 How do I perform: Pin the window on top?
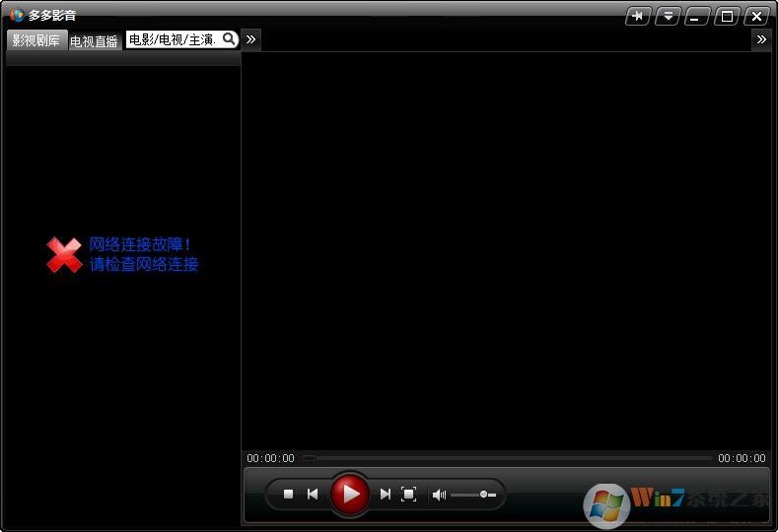point(638,17)
